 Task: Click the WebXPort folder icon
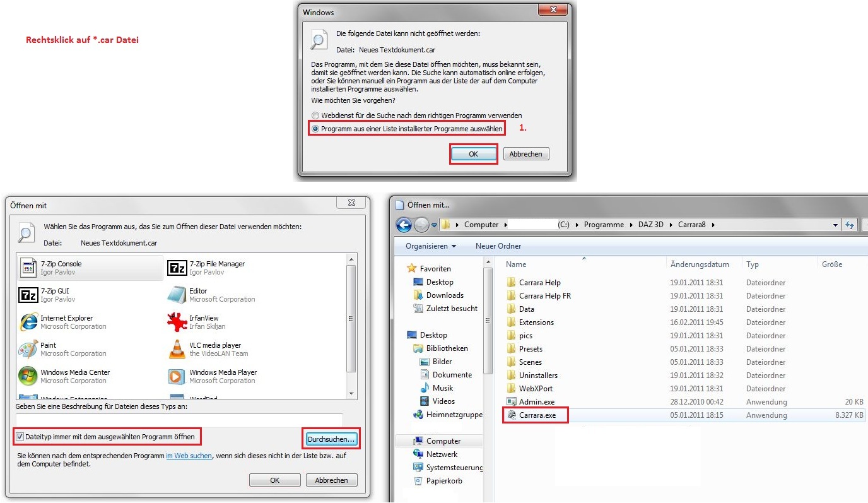(x=512, y=389)
